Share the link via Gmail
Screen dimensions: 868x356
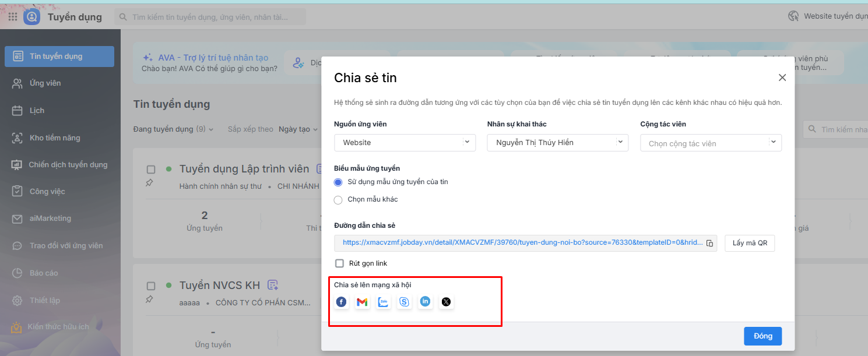point(362,302)
